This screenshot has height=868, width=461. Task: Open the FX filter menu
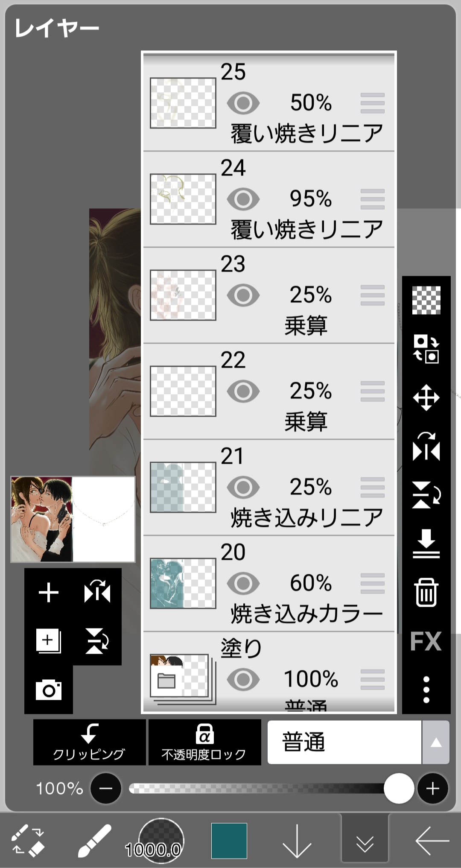(426, 641)
